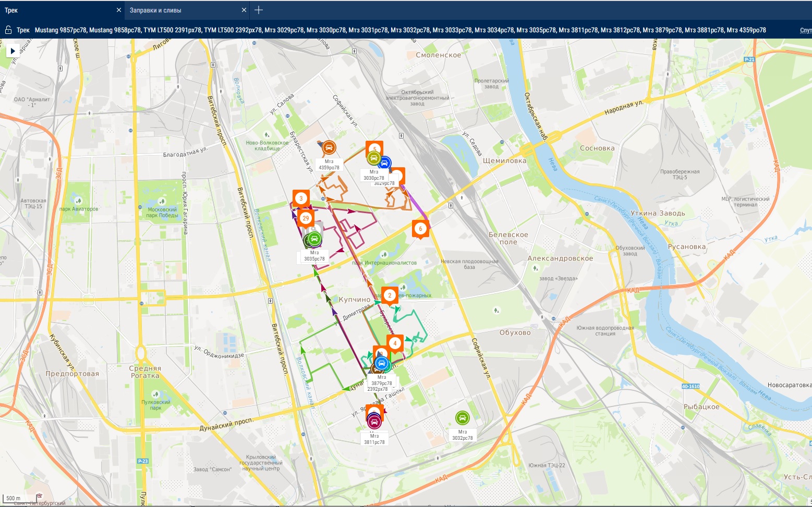Click Мтз 3033рс78 in the track header
The image size is (812, 507).
(x=452, y=30)
